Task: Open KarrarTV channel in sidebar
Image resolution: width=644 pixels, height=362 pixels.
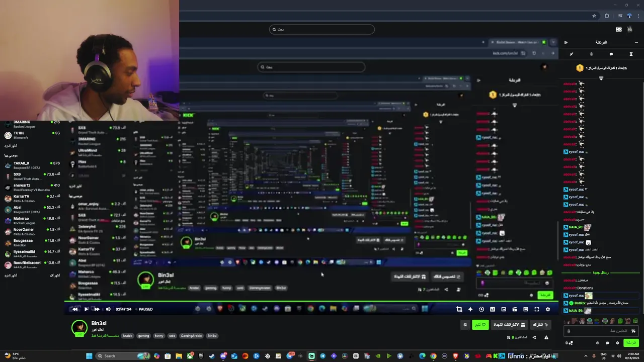Action: [31, 199]
